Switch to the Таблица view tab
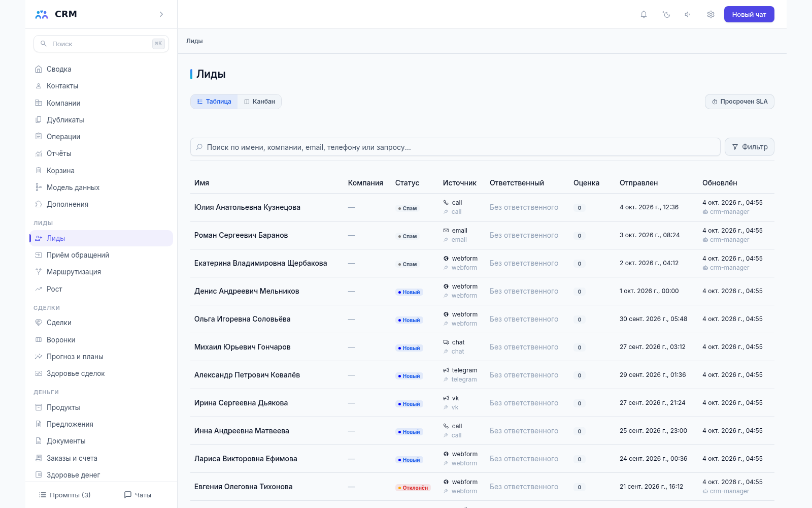 [x=214, y=102]
